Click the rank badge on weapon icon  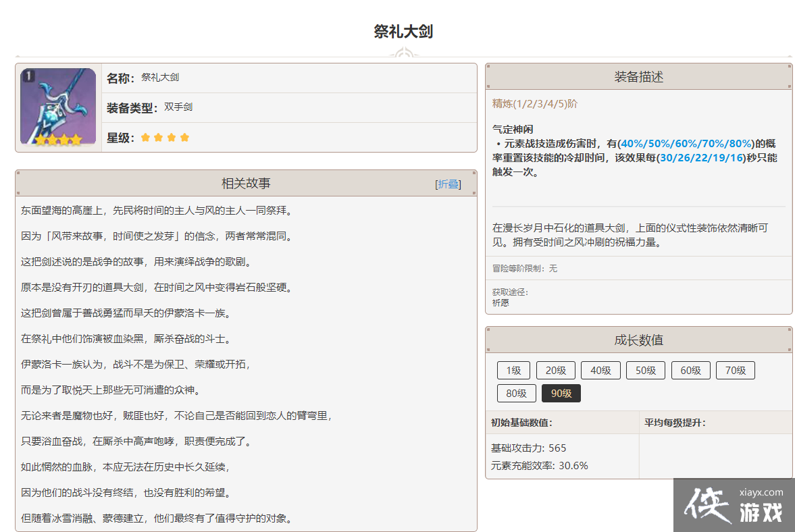[28, 76]
